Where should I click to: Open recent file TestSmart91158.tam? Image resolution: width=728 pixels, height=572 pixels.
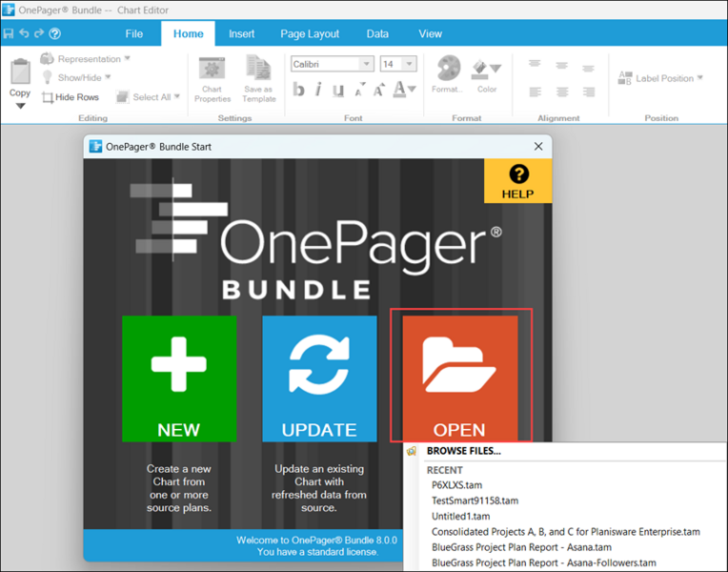pyautogui.click(x=475, y=500)
